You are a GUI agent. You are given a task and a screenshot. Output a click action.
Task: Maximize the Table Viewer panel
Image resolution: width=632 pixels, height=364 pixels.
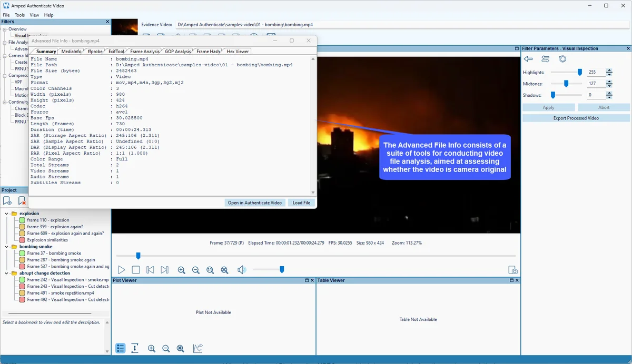511,280
